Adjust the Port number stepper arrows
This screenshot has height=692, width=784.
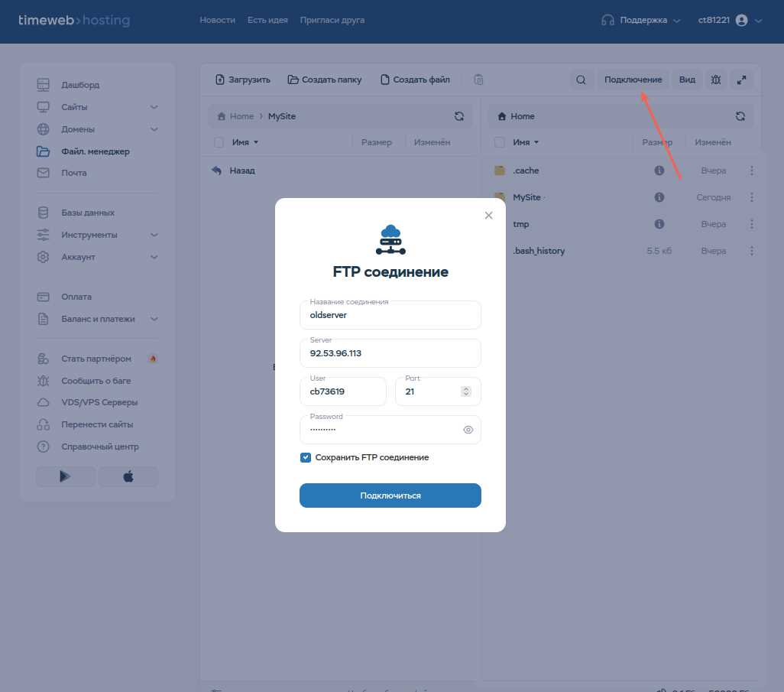[465, 391]
